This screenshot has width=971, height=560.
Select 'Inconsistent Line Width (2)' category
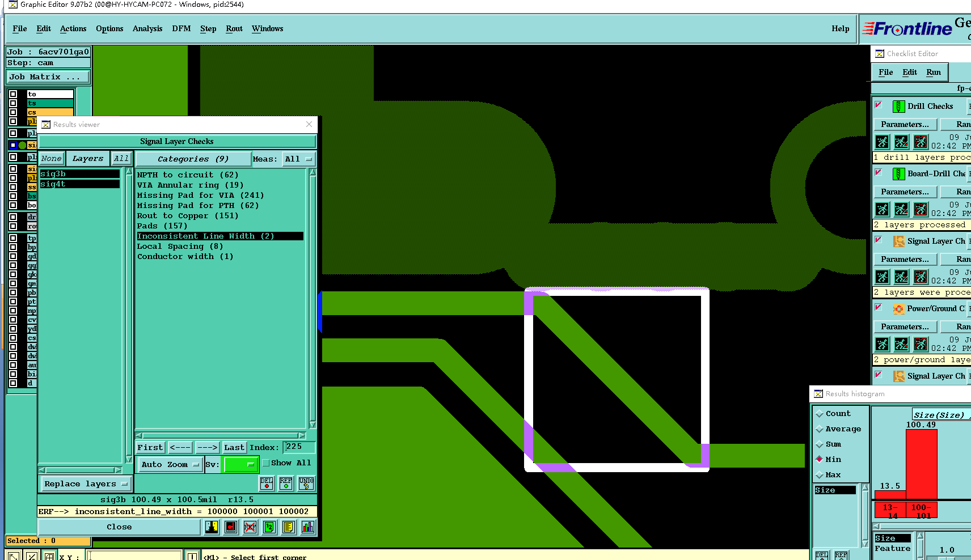tap(220, 236)
